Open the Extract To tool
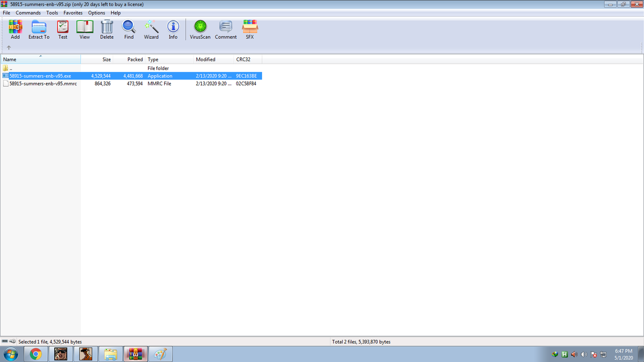Screen dimensions: 644x362 click(39, 30)
